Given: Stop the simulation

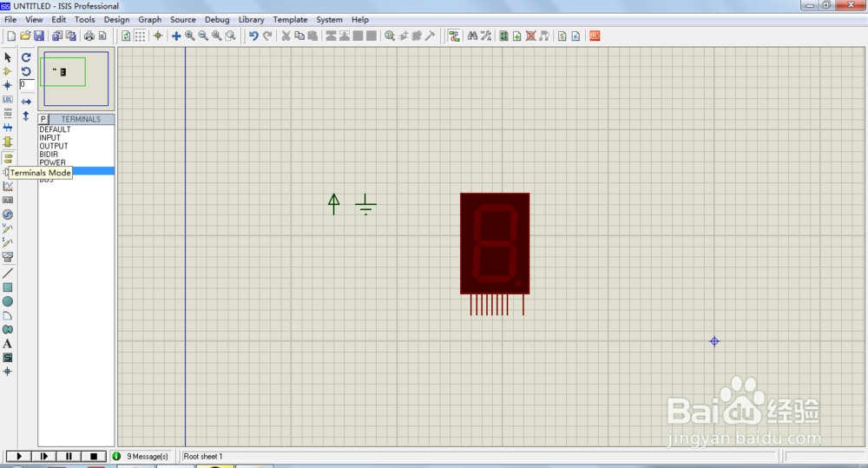Looking at the screenshot, I should tap(94, 457).
